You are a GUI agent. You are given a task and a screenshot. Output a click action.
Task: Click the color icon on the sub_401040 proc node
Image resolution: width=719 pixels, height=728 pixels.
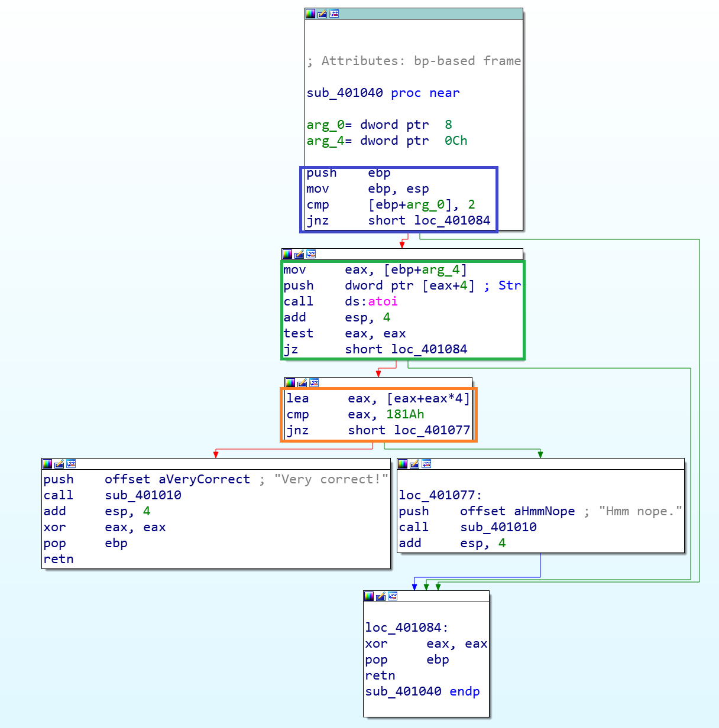point(310,14)
